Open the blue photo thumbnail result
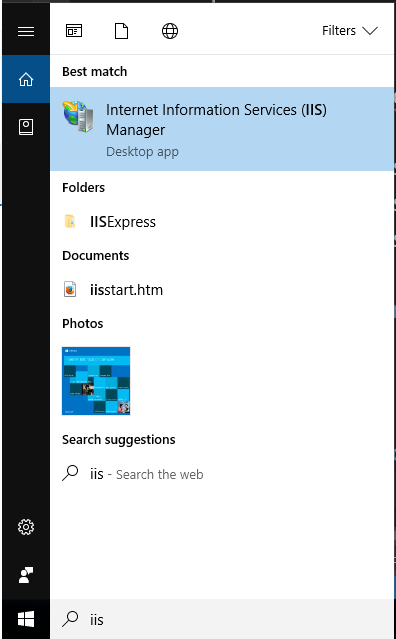This screenshot has width=396, height=639. pyautogui.click(x=96, y=381)
